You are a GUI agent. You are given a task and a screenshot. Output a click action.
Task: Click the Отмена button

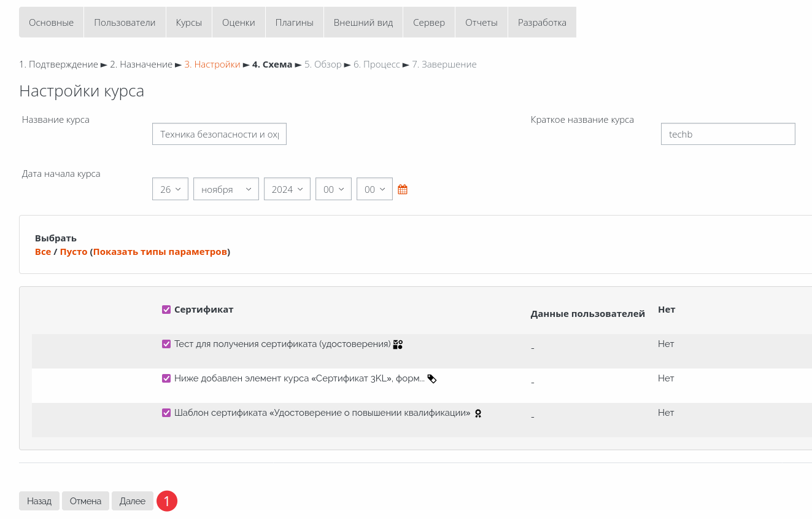[x=85, y=501]
